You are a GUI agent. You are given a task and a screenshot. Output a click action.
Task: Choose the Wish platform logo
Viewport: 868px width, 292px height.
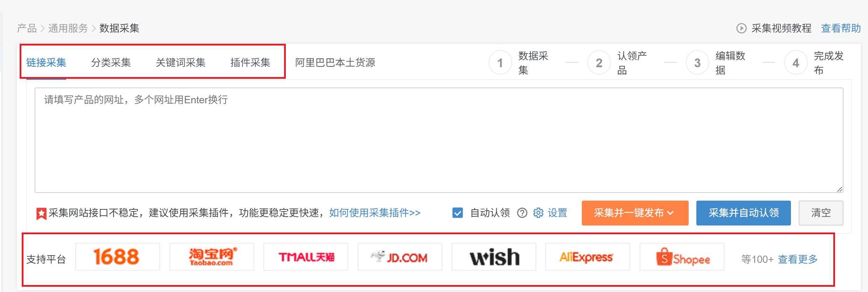pyautogui.click(x=494, y=257)
